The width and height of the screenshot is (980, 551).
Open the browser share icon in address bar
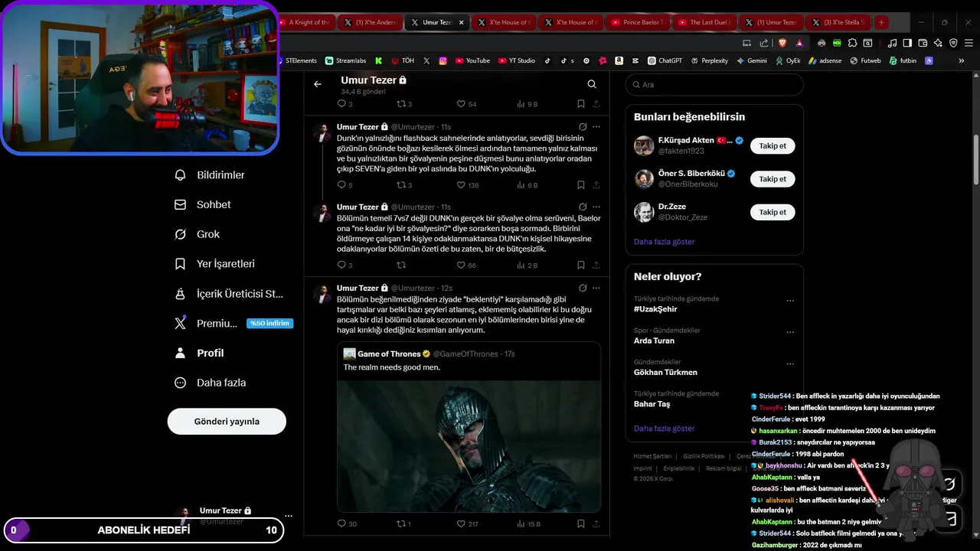pyautogui.click(x=763, y=43)
